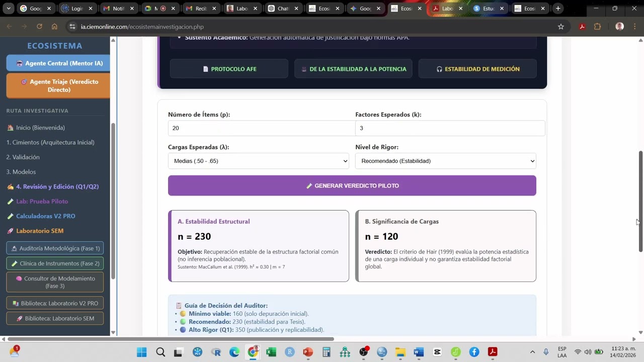Open weather widget on taskbar
Screen dimensions: 644x362
pos(14,351)
